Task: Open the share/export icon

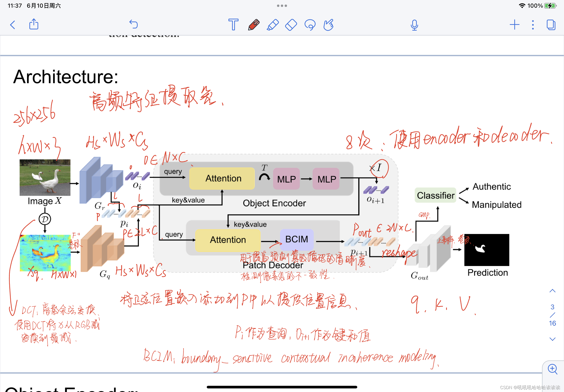Action: click(x=34, y=24)
